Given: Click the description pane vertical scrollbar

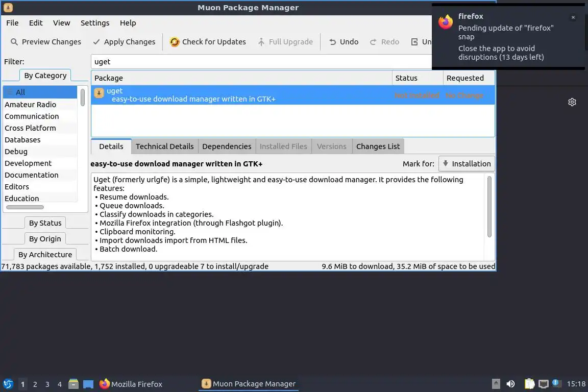Looking at the screenshot, I should pyautogui.click(x=489, y=207).
